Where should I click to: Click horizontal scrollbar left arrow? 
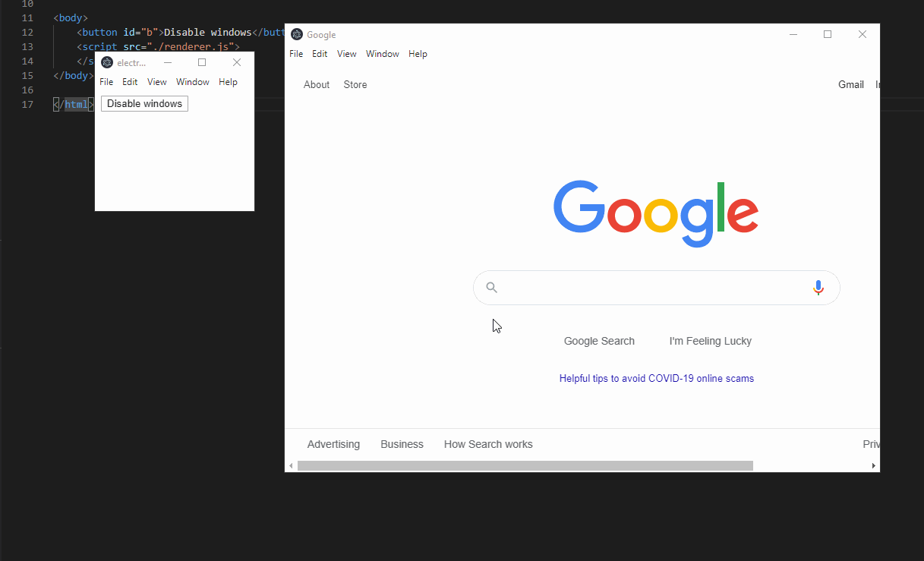(x=291, y=465)
